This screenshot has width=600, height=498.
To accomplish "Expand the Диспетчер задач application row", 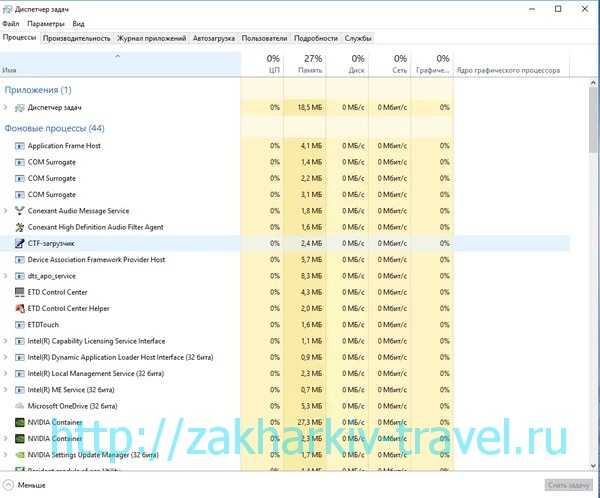I will point(5,108).
